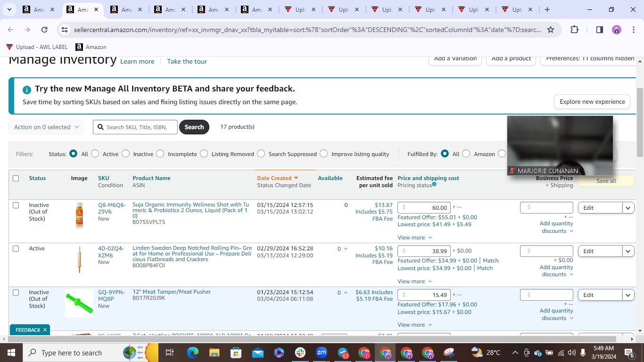
Task: Expand the Available chevron for Linden Sweden row
Action: point(346,249)
